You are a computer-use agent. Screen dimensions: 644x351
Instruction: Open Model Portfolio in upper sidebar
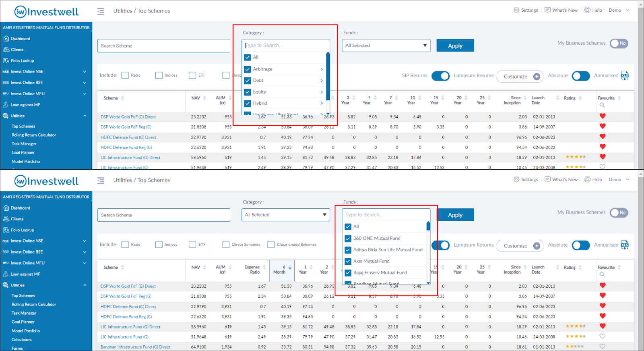(26, 162)
